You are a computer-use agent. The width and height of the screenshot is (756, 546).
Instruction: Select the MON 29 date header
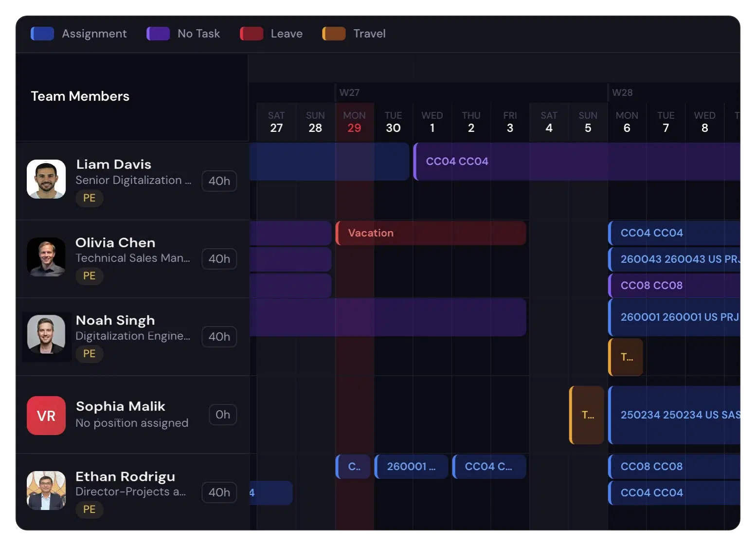point(354,122)
